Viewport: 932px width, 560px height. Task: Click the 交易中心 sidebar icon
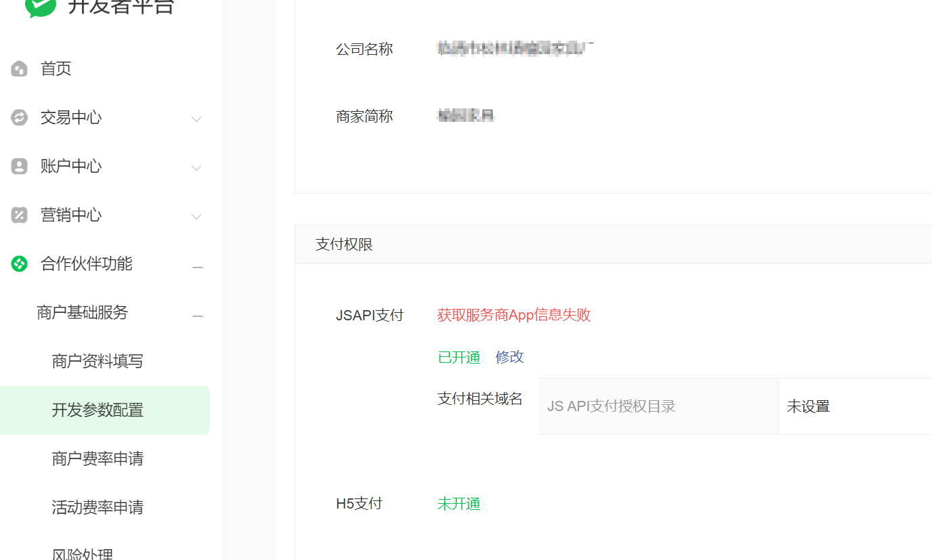20,117
